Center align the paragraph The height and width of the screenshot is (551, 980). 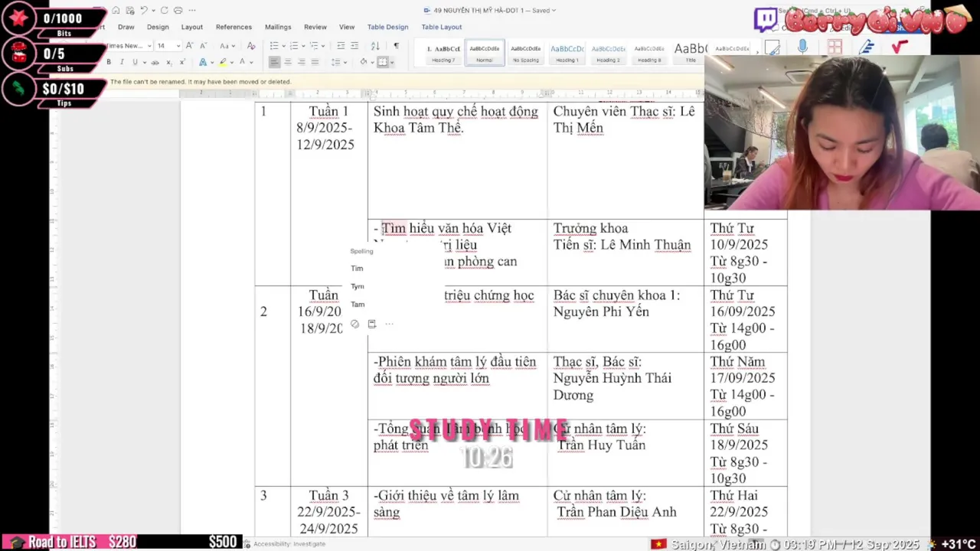tap(288, 62)
